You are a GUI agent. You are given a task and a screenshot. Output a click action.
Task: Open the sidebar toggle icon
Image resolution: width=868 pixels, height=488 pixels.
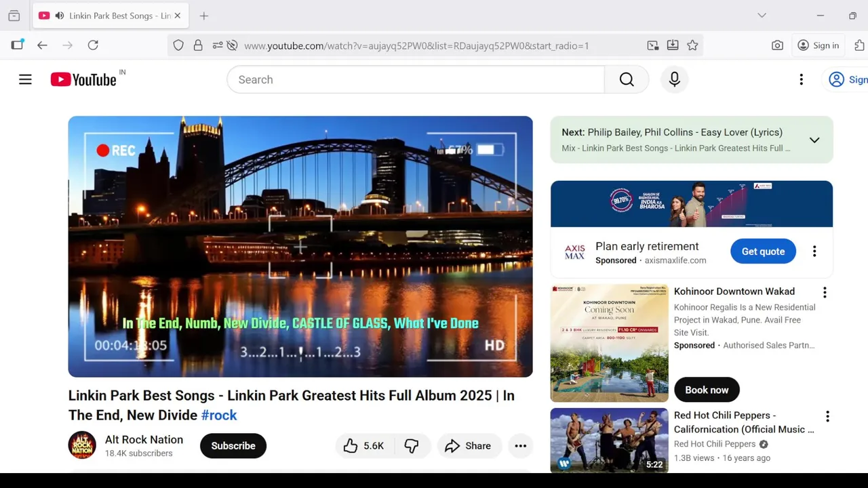point(17,45)
